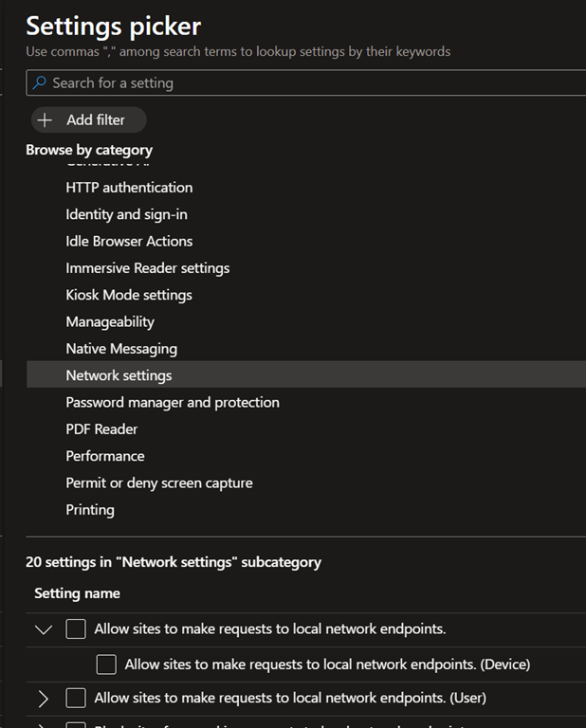
Task: Select the PDF Reader category
Action: 101,429
